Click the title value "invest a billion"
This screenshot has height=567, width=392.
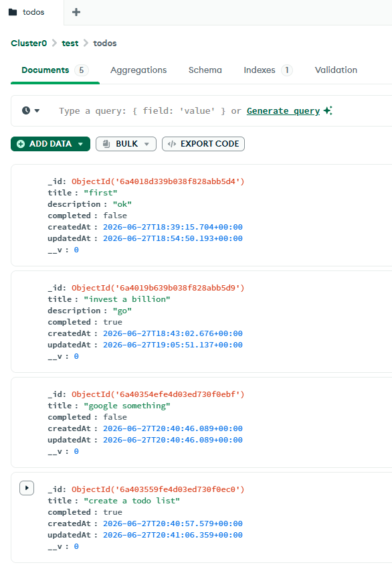(x=127, y=299)
